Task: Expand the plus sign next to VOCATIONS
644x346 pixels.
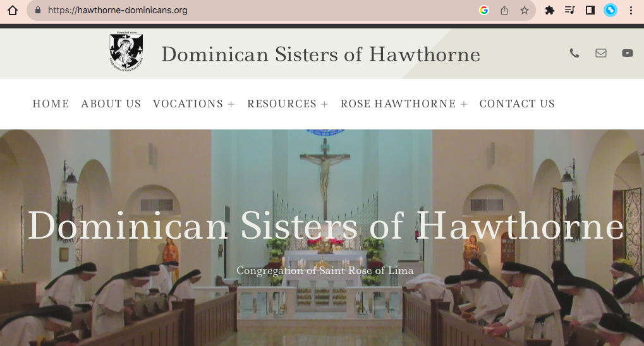Action: tap(231, 104)
